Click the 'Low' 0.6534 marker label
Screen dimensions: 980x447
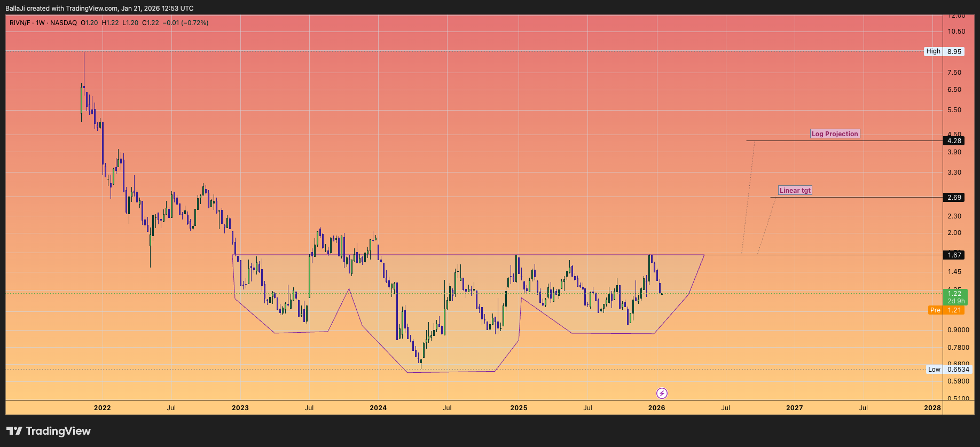pos(948,370)
